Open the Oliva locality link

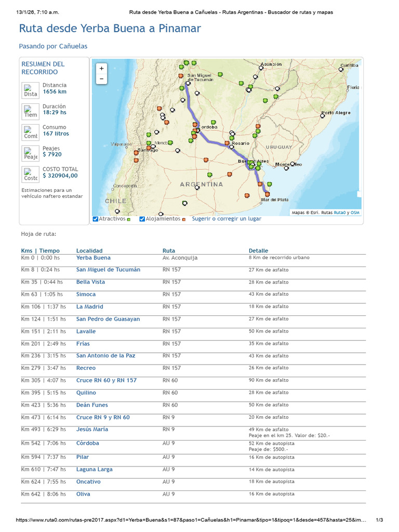pyautogui.click(x=83, y=495)
